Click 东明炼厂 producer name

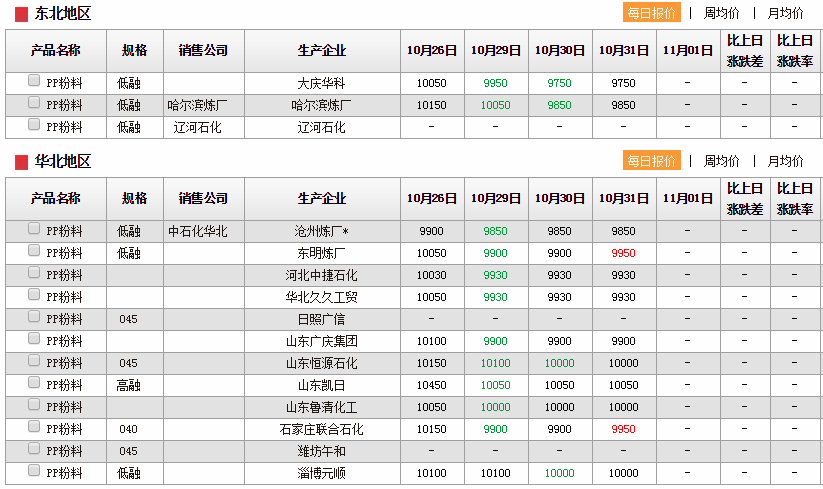(x=321, y=253)
